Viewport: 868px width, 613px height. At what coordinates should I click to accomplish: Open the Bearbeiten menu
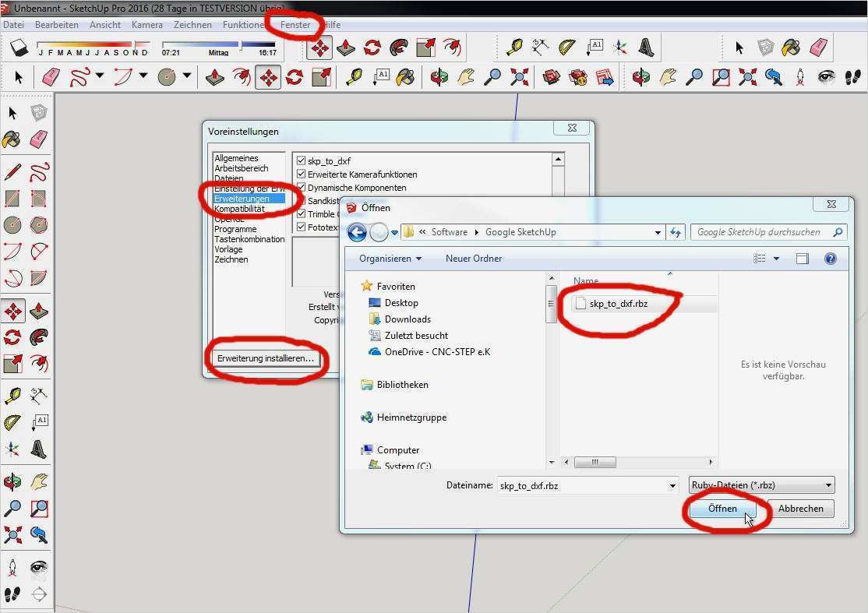click(x=56, y=25)
